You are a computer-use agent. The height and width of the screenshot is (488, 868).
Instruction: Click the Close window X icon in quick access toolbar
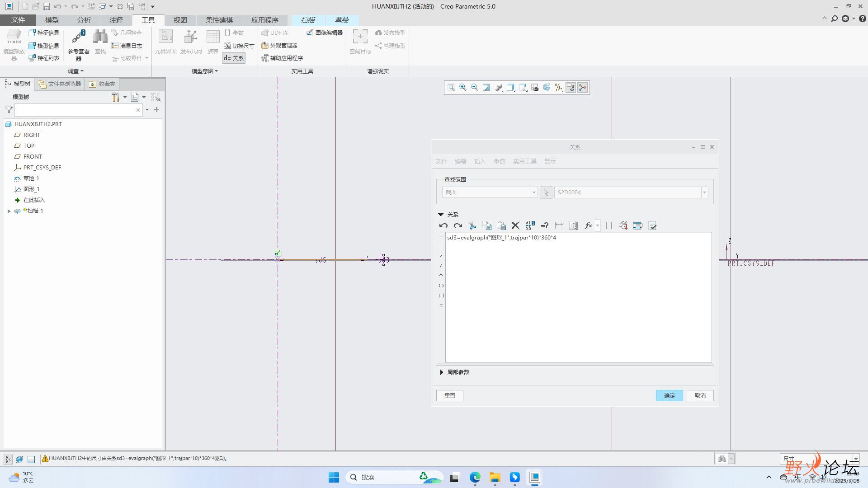click(x=120, y=6)
